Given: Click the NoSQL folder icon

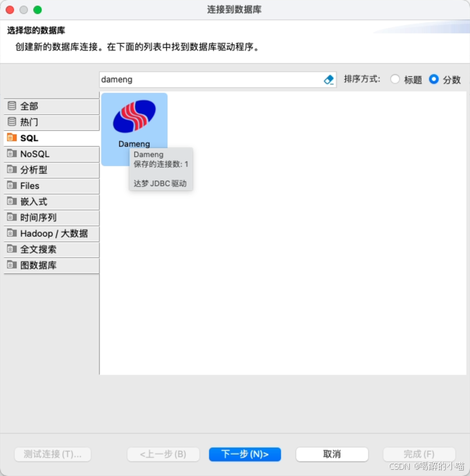Looking at the screenshot, I should (x=12, y=154).
